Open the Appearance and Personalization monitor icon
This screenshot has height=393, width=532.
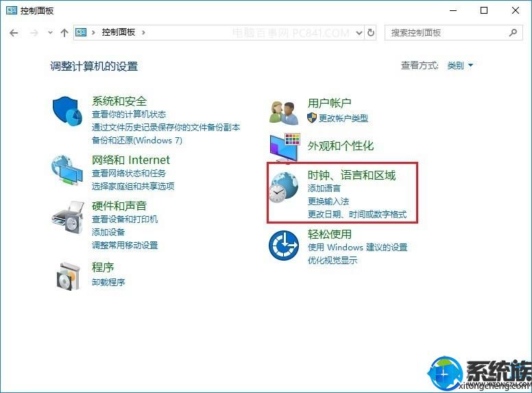coord(285,147)
